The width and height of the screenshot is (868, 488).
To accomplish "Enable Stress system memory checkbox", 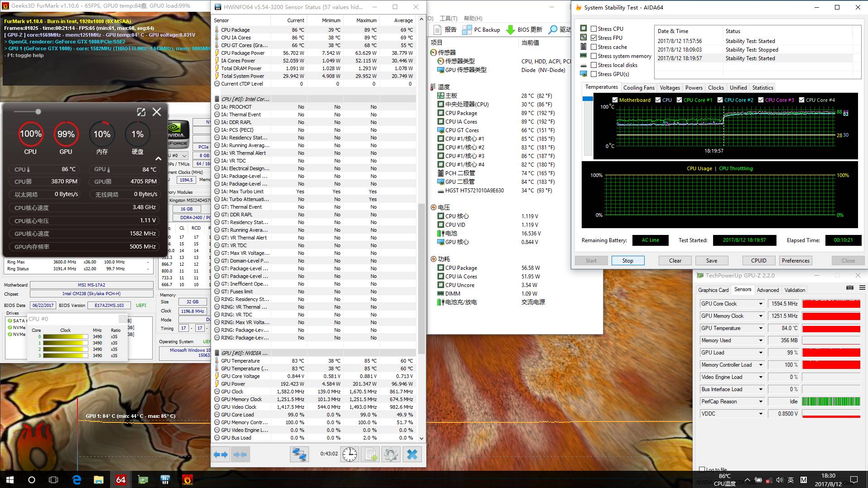I will pyautogui.click(x=593, y=56).
